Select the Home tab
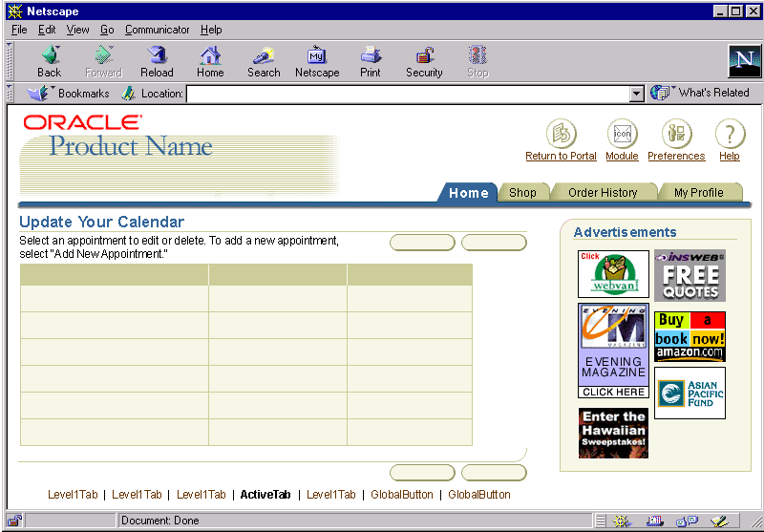 pos(468,192)
